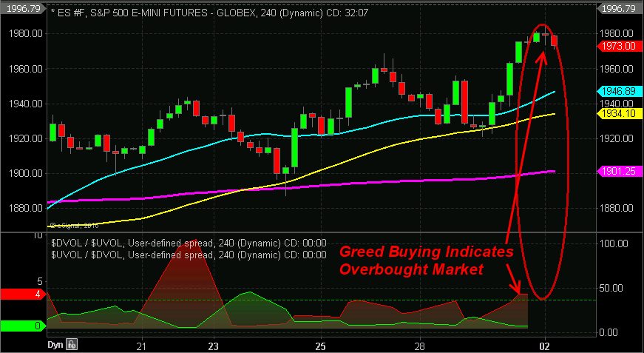Click the 1920.00 label on right price axis

tap(617, 139)
